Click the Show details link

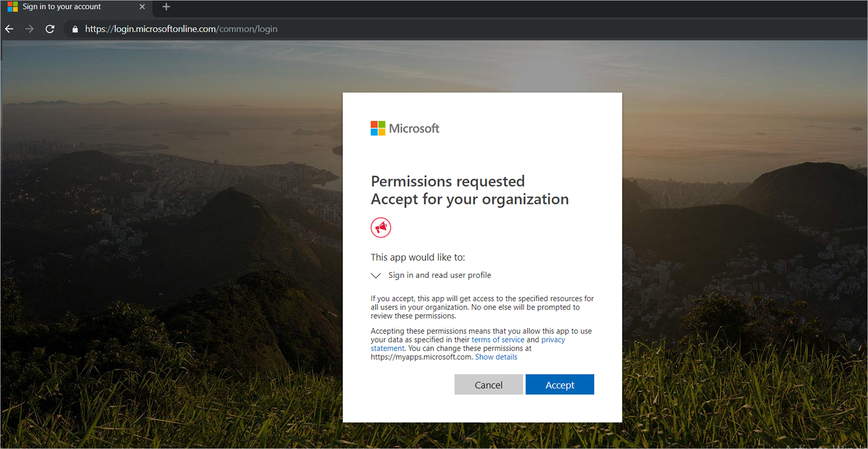[x=496, y=357]
